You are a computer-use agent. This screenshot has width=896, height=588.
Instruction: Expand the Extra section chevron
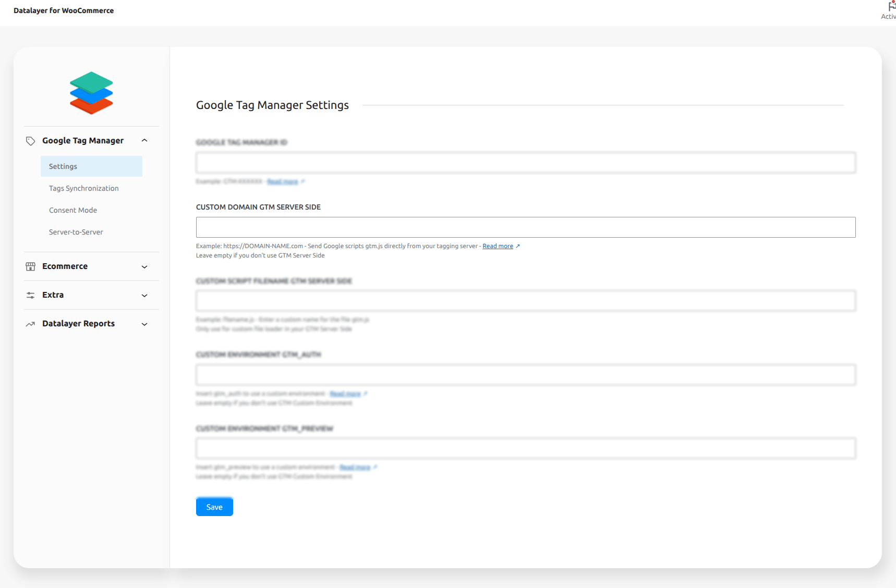tap(144, 296)
